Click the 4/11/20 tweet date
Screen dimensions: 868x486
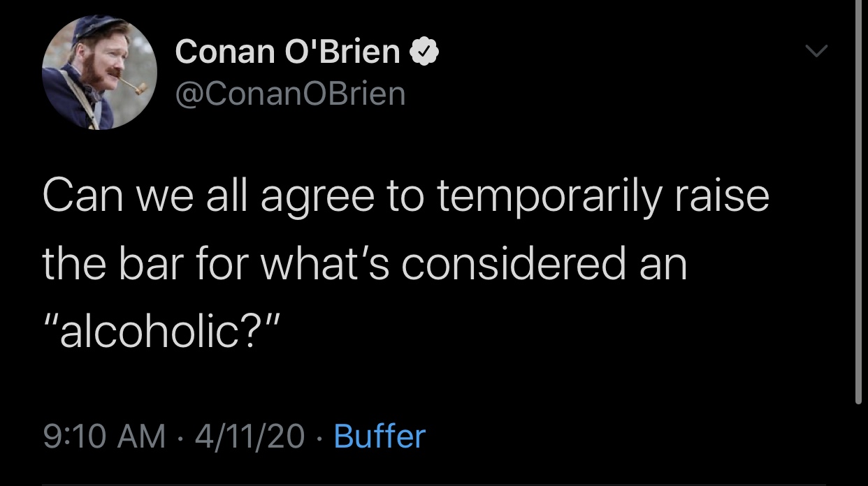250,436
